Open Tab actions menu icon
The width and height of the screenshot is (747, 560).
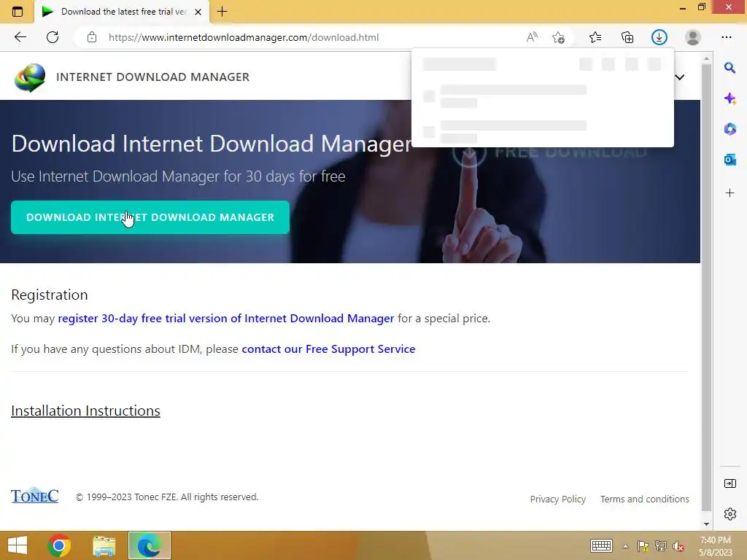18,12
